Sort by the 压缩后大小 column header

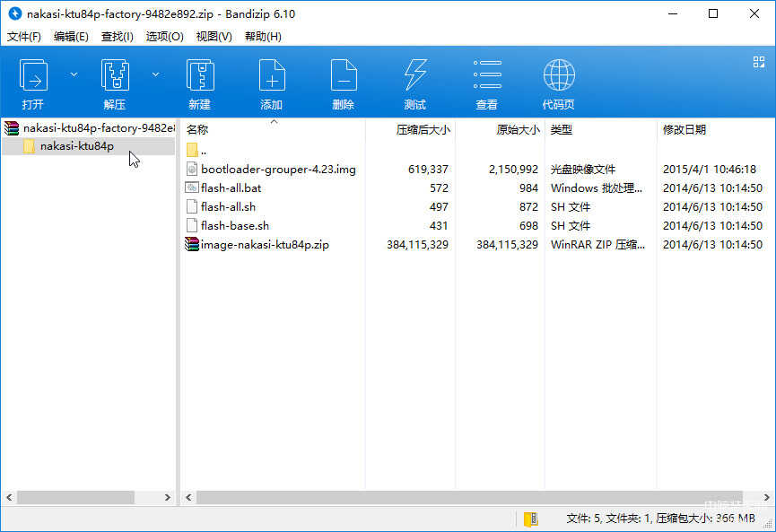tap(410, 130)
